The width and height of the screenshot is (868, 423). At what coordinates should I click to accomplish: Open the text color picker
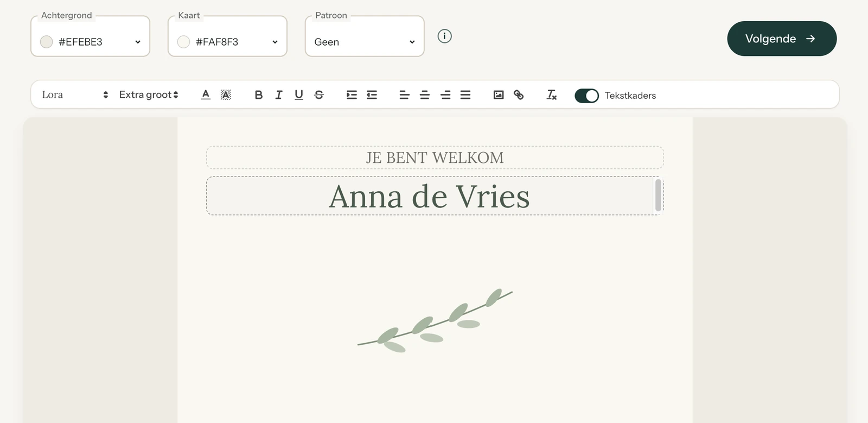pyautogui.click(x=206, y=95)
